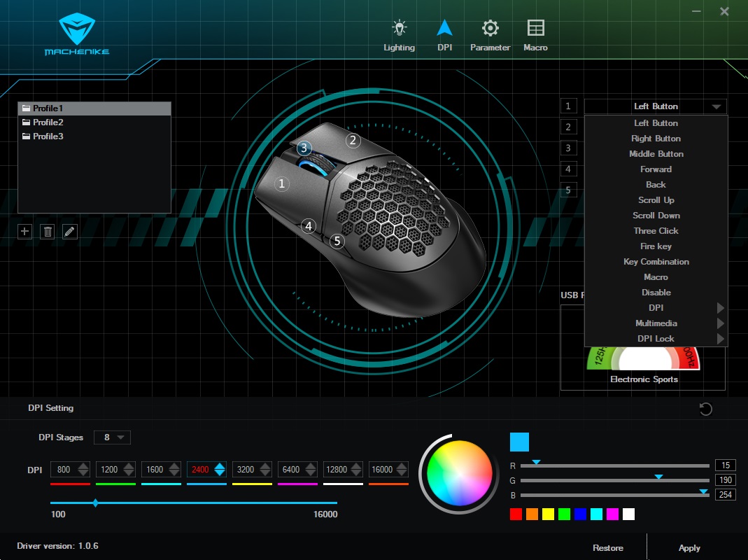The width and height of the screenshot is (748, 560).
Task: Click the G color slider track
Action: tap(614, 480)
